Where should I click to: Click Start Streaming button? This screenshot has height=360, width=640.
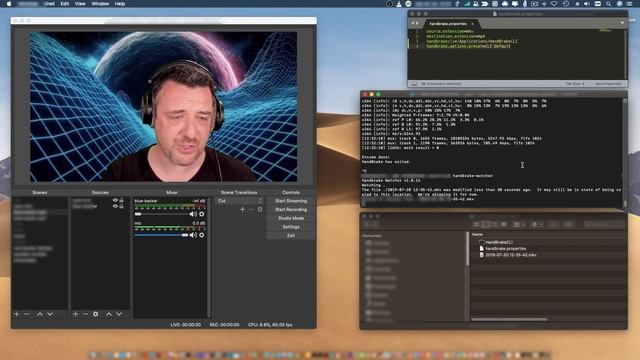point(291,201)
